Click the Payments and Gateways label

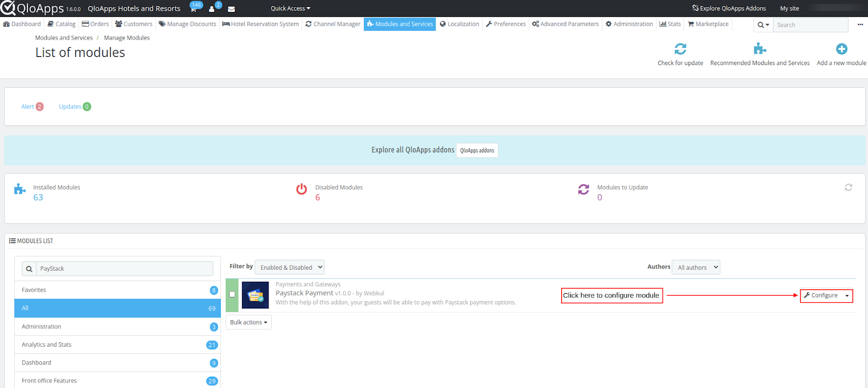coord(308,284)
